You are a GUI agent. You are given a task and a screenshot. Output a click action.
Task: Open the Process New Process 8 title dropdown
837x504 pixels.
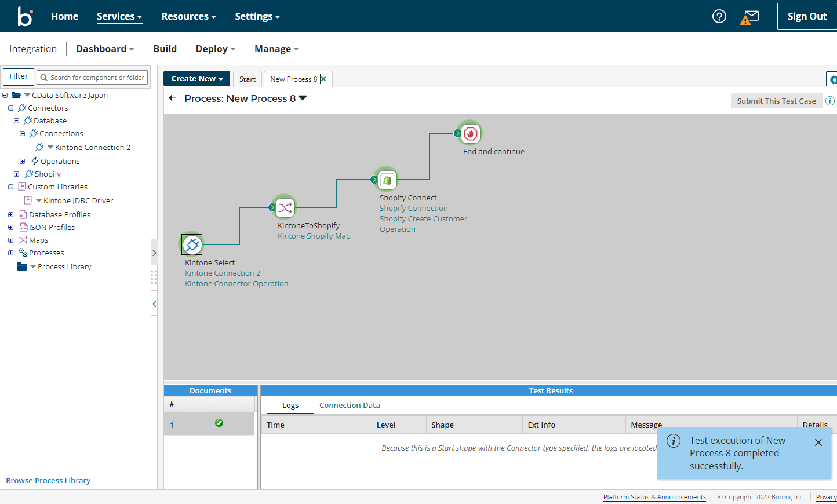pos(303,98)
